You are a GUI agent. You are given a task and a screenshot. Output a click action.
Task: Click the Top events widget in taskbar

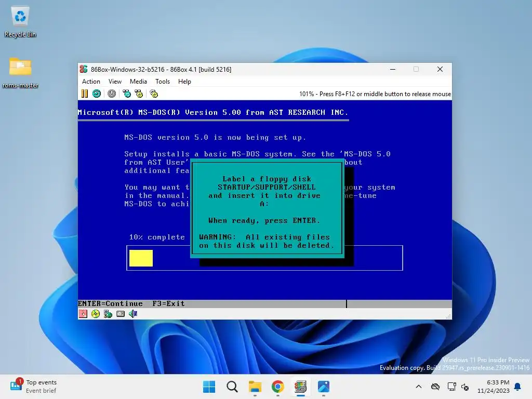[x=33, y=387]
